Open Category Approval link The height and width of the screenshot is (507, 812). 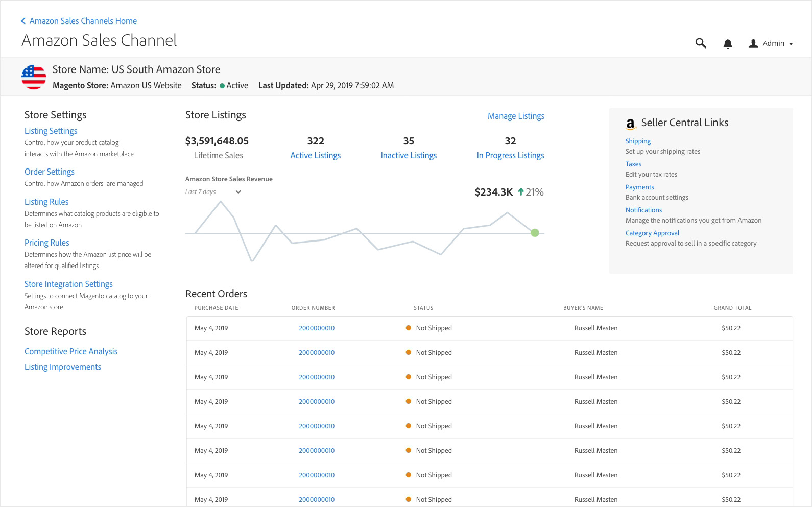click(652, 233)
